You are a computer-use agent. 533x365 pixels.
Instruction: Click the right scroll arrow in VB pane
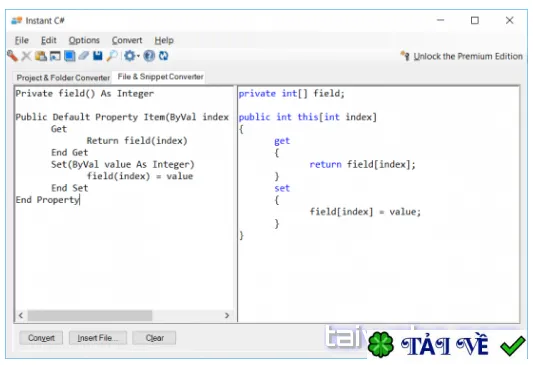[x=227, y=315]
